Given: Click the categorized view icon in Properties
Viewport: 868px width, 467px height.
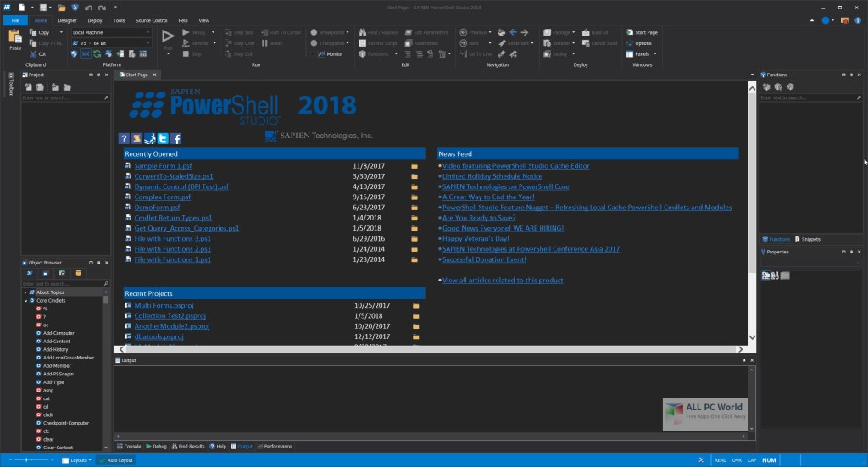Looking at the screenshot, I should tap(765, 275).
